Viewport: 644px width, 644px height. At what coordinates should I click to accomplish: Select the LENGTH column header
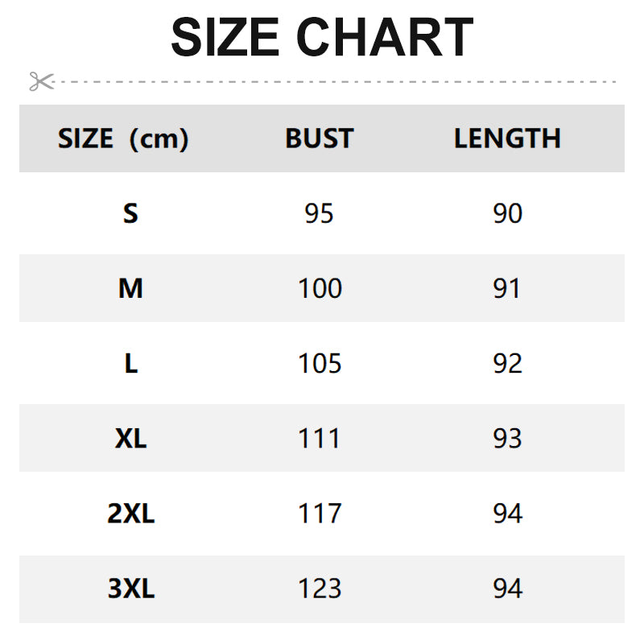tap(507, 138)
